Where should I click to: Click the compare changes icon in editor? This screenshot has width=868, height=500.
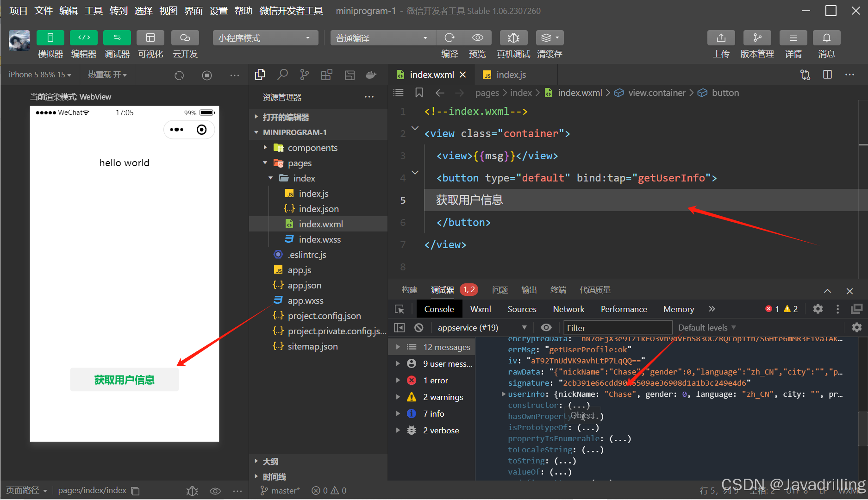806,75
